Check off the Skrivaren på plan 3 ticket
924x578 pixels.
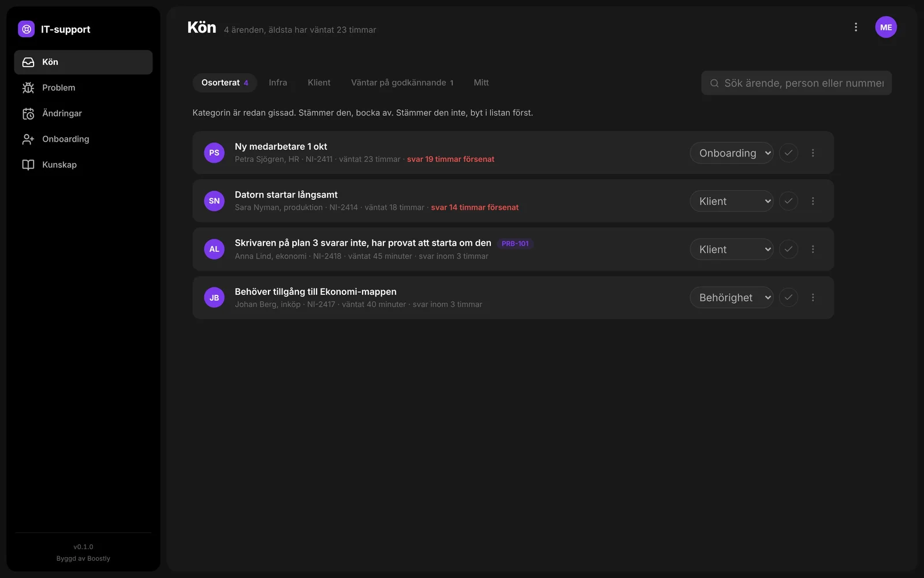point(788,249)
